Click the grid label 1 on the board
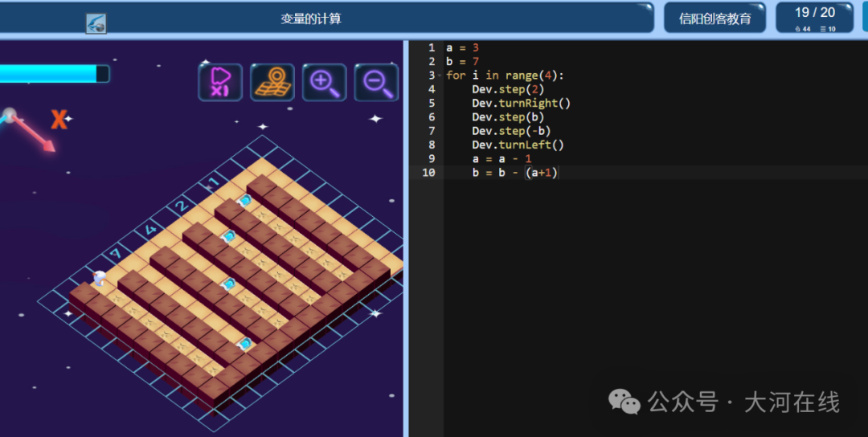 [x=214, y=182]
